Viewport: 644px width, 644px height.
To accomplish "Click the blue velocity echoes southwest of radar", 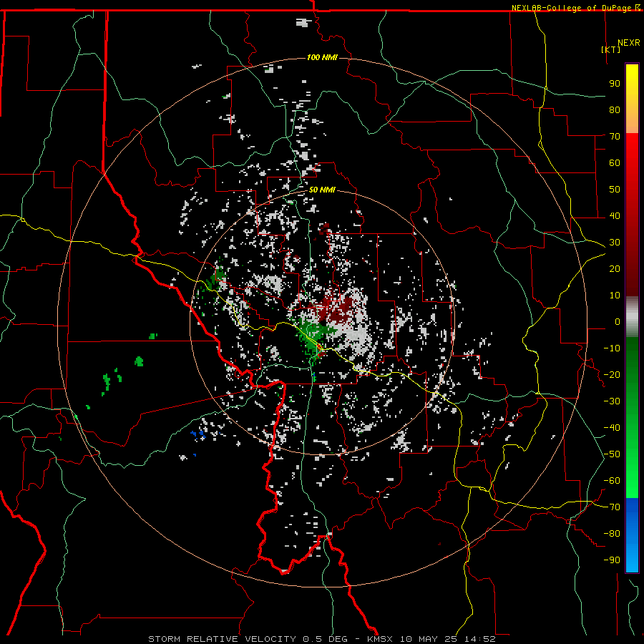I will click(x=198, y=434).
